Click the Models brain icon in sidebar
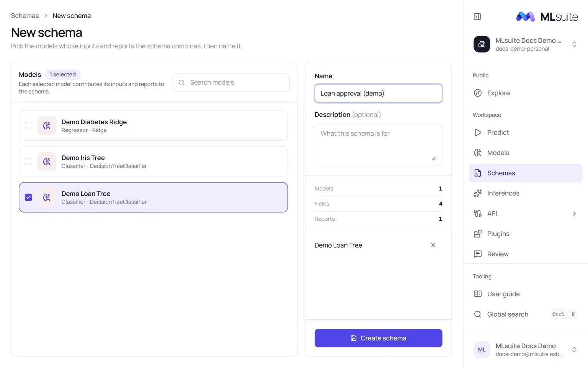 click(x=478, y=153)
